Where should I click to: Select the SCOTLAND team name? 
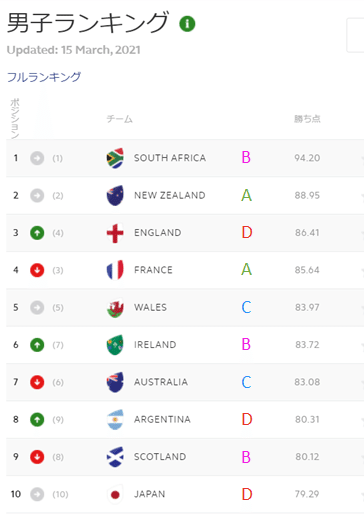tap(160, 457)
